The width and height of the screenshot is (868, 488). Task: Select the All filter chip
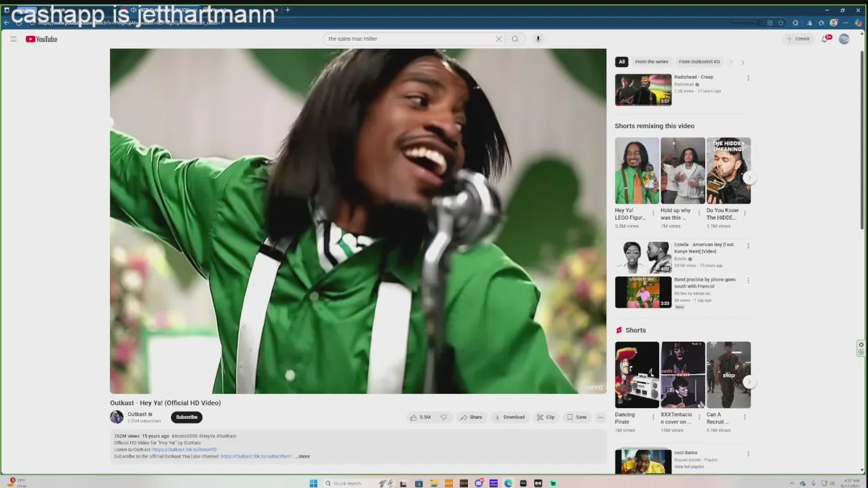622,62
